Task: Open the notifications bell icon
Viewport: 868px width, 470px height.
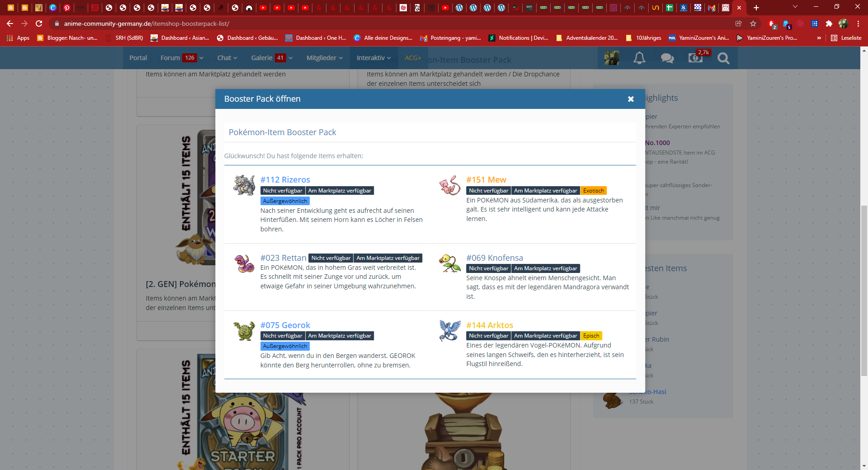Action: [x=639, y=58]
